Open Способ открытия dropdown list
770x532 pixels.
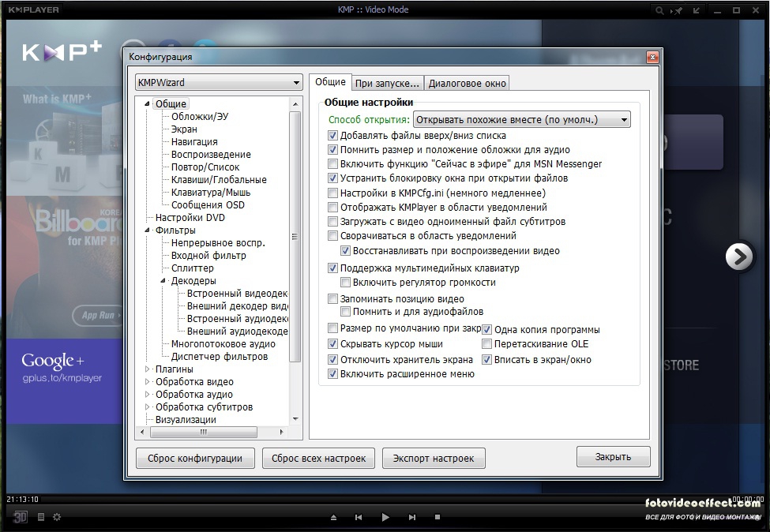[x=522, y=120]
